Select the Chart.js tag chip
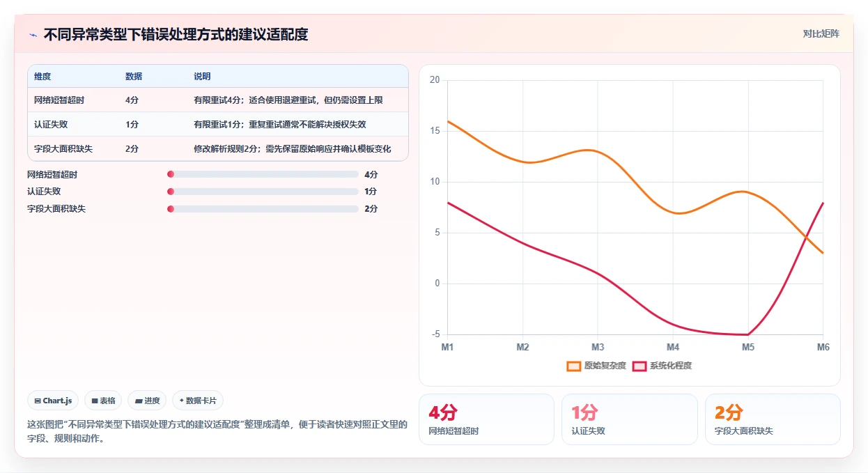Screen dimensions: 868x473 tap(53, 401)
